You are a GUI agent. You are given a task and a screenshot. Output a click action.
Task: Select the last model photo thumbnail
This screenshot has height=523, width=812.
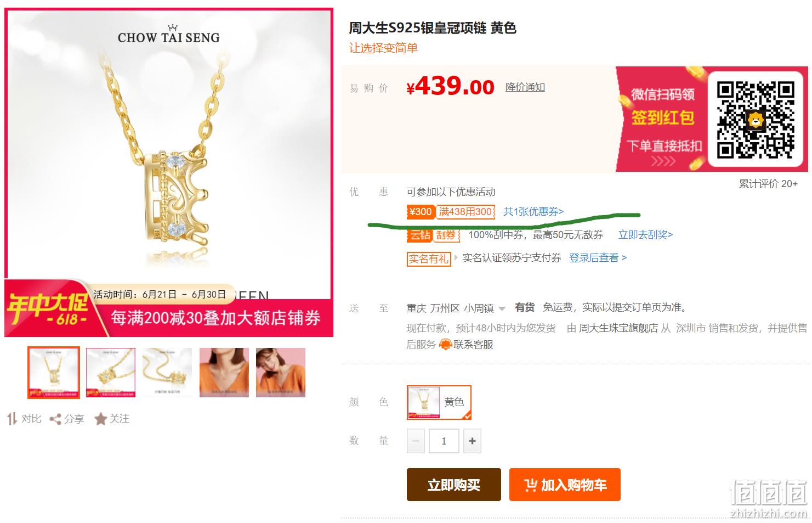[281, 373]
